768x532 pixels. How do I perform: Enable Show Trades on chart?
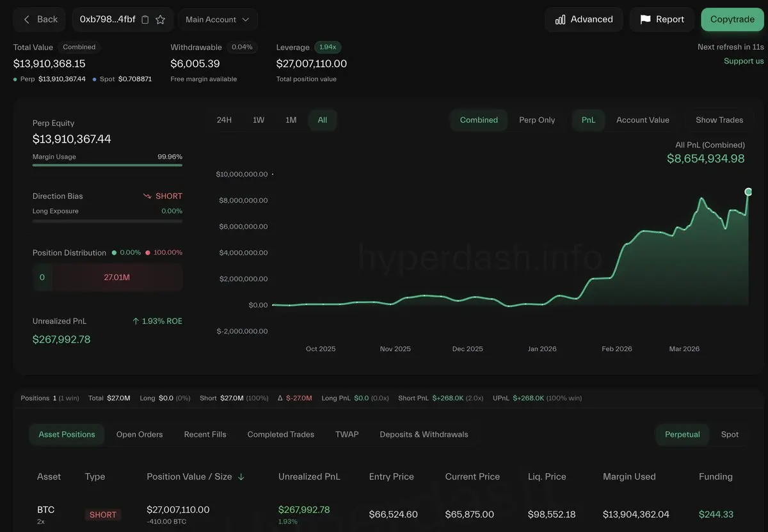719,120
